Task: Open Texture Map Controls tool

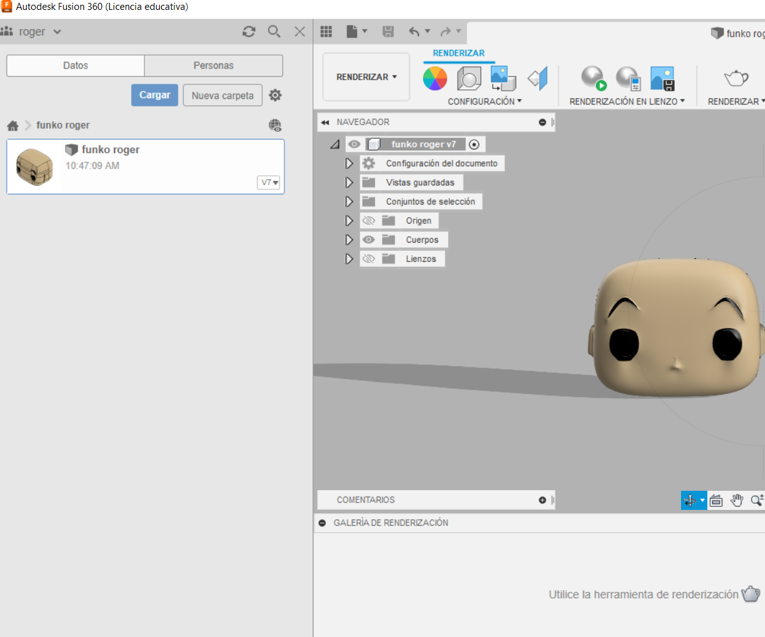Action: [x=538, y=79]
